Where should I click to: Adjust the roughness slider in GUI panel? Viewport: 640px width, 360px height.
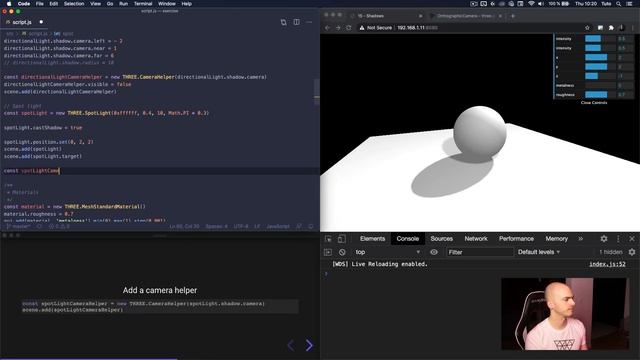[x=600, y=95]
